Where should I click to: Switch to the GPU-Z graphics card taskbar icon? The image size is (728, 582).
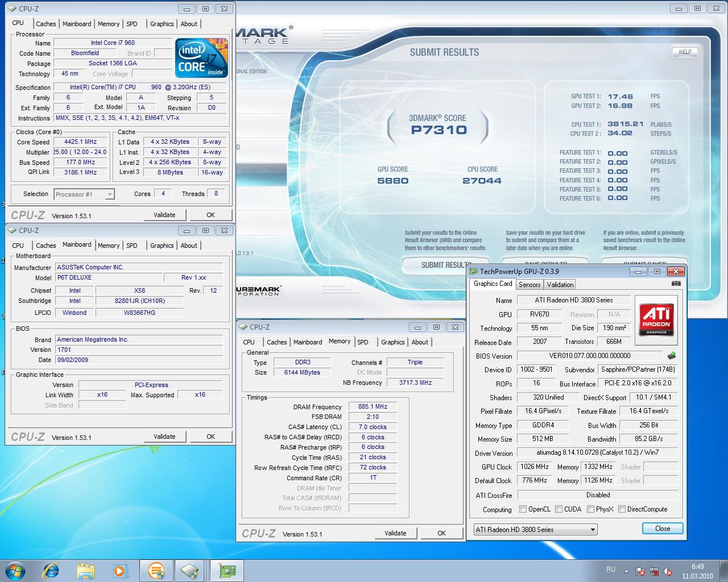[226, 570]
